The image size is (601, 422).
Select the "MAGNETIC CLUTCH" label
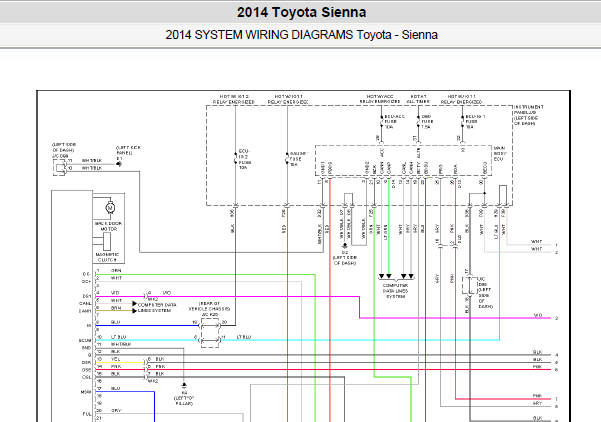[107, 257]
